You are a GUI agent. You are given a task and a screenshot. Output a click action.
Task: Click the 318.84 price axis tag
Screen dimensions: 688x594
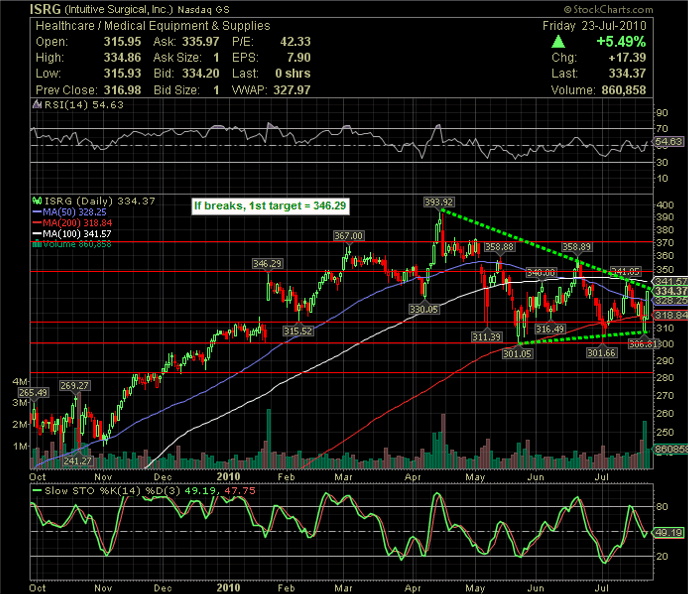670,315
